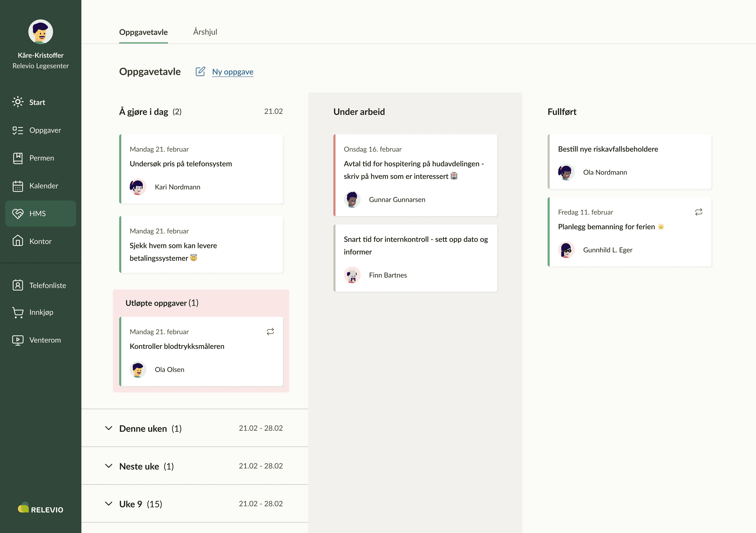
Task: Switch to the Årshjul tab
Action: 205,32
